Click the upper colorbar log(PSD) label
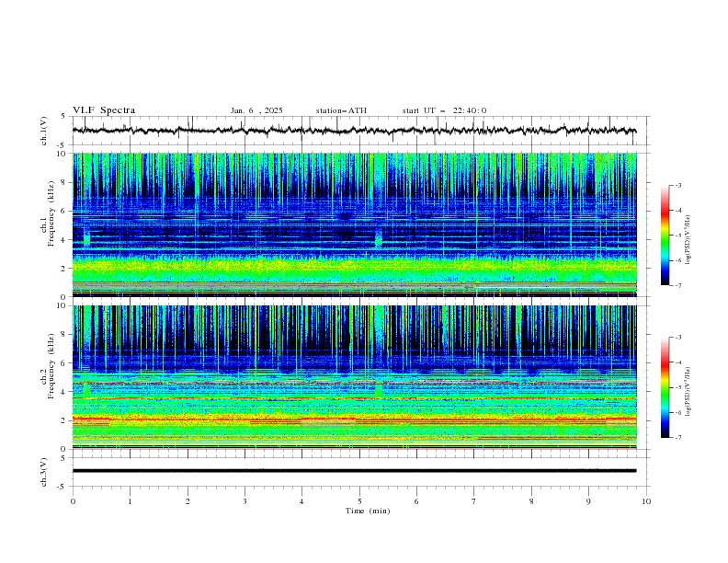Screen dimensions: 728x563 pos(688,240)
